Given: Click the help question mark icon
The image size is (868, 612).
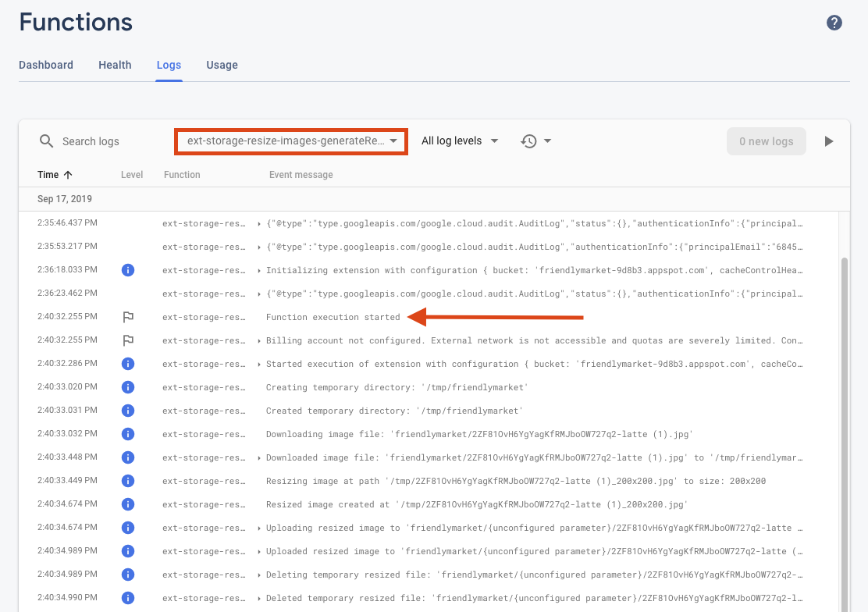Looking at the screenshot, I should coord(834,23).
